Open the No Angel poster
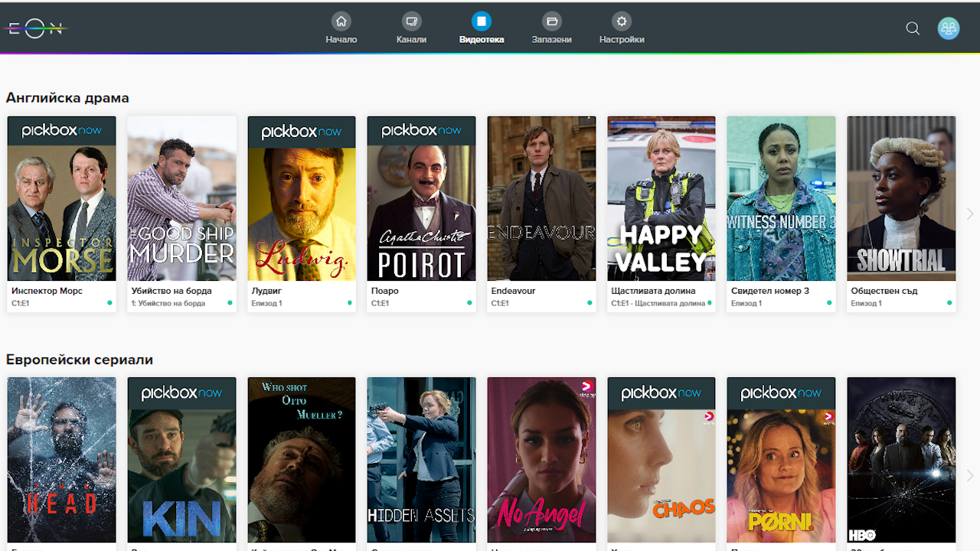The height and width of the screenshot is (551, 980). point(542,460)
